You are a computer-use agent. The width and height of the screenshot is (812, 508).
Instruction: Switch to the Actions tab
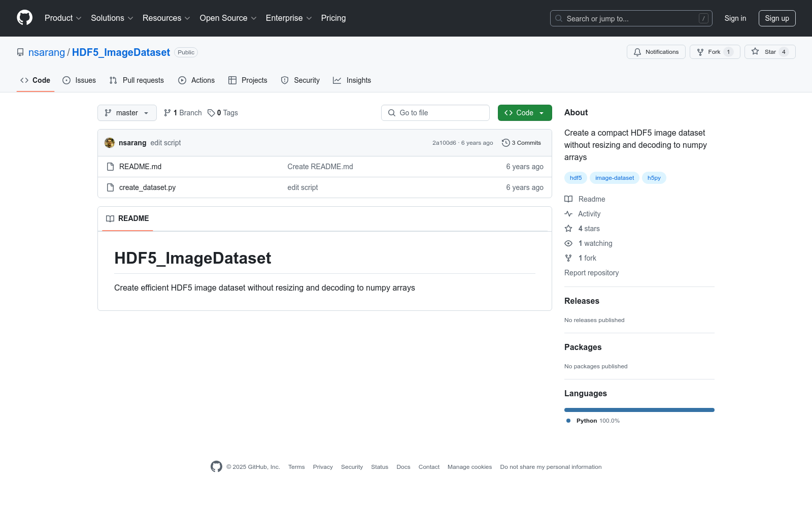tap(196, 80)
